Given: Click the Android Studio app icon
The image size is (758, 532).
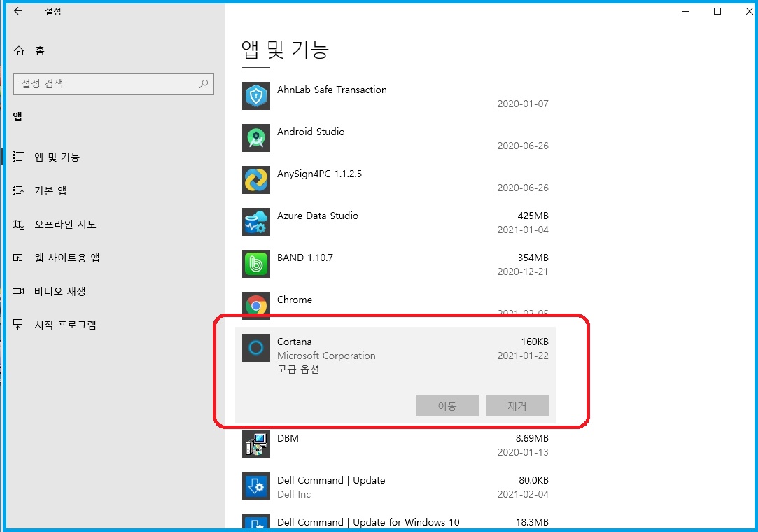Looking at the screenshot, I should click(256, 138).
